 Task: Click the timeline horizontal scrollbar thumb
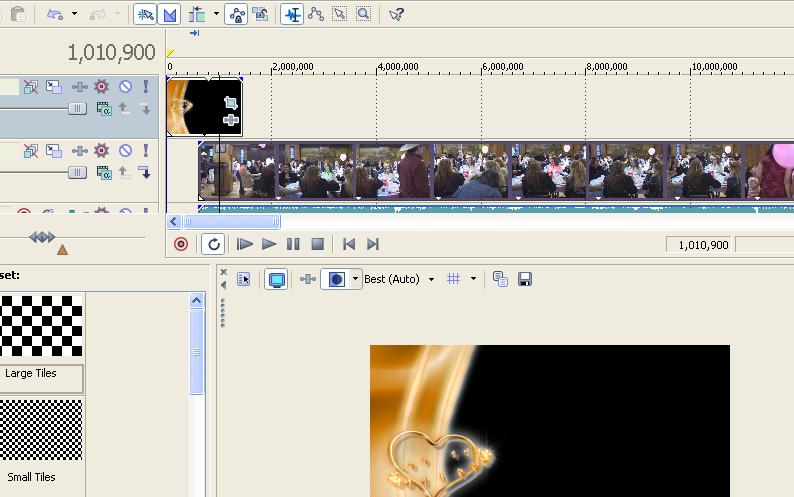[231, 221]
